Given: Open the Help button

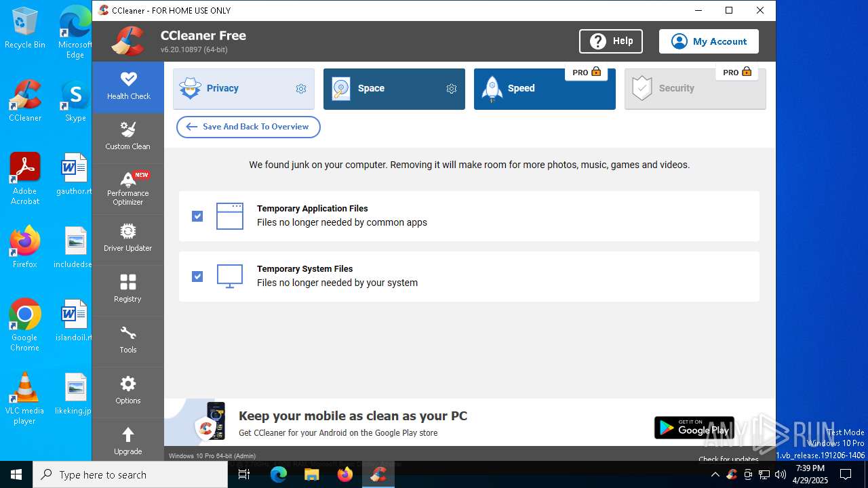Looking at the screenshot, I should click(611, 41).
